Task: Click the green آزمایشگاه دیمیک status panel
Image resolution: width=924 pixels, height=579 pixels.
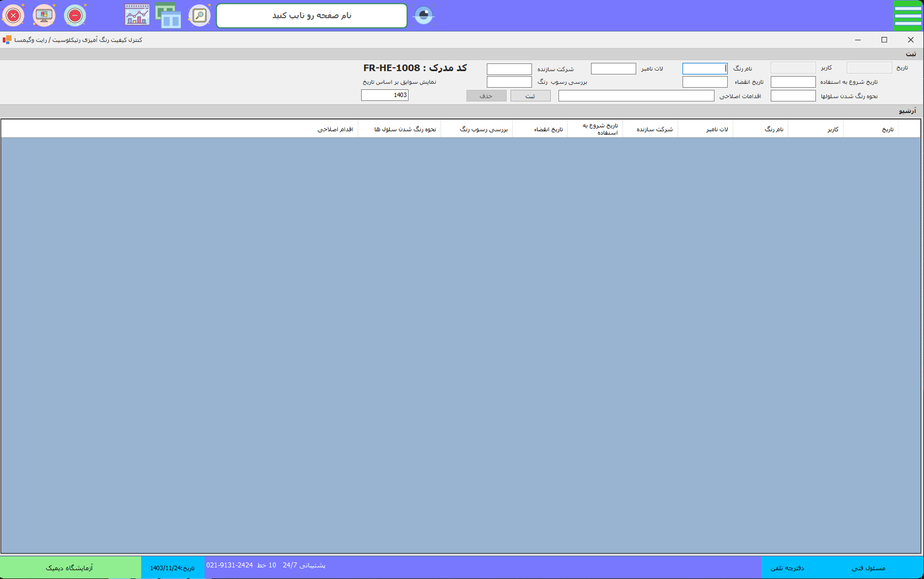Action: pos(69,567)
